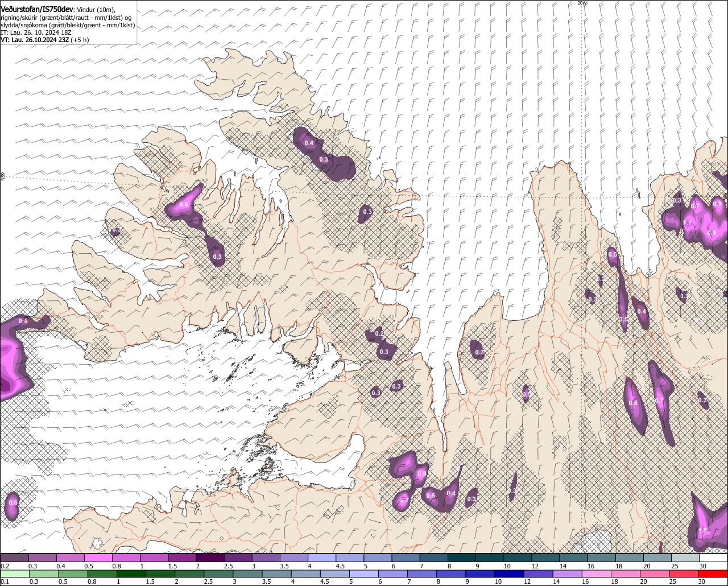Pick the dark green rain-scale swatch at 1
Screen dimensions: 728x586
131,573
